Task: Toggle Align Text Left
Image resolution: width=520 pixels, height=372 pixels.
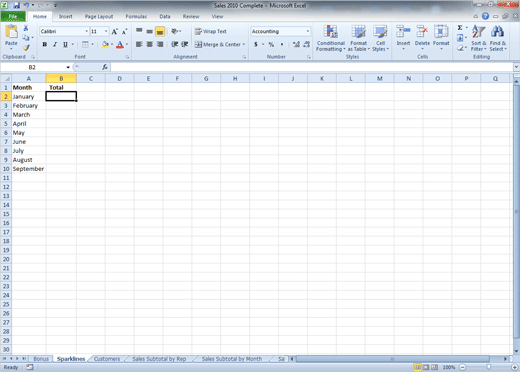Action: (139, 44)
